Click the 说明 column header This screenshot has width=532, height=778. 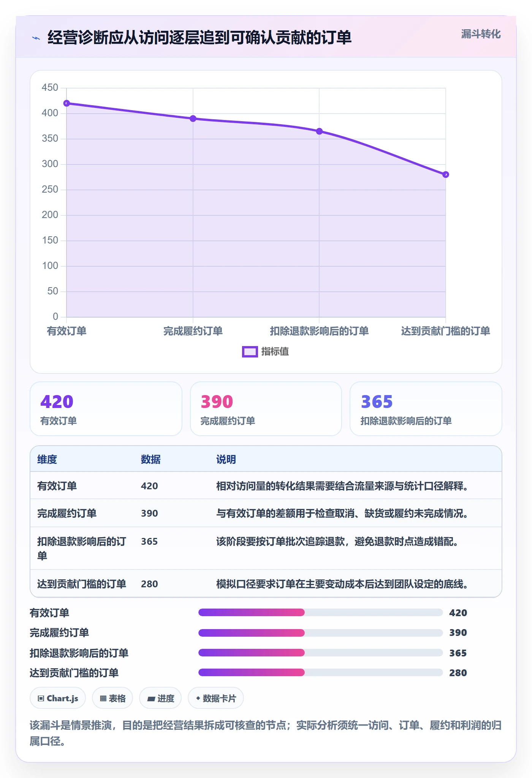pos(226,460)
